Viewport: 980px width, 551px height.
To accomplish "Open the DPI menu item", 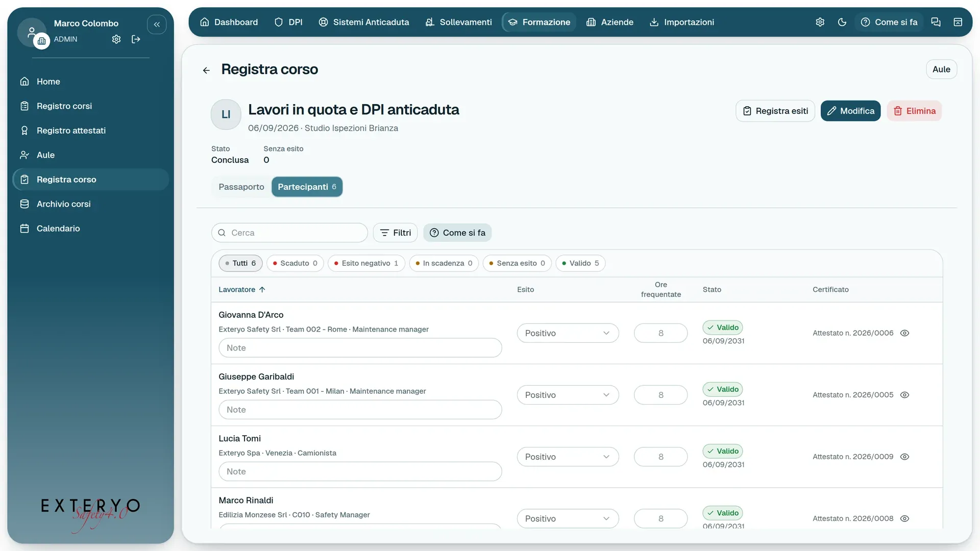I will pyautogui.click(x=288, y=22).
